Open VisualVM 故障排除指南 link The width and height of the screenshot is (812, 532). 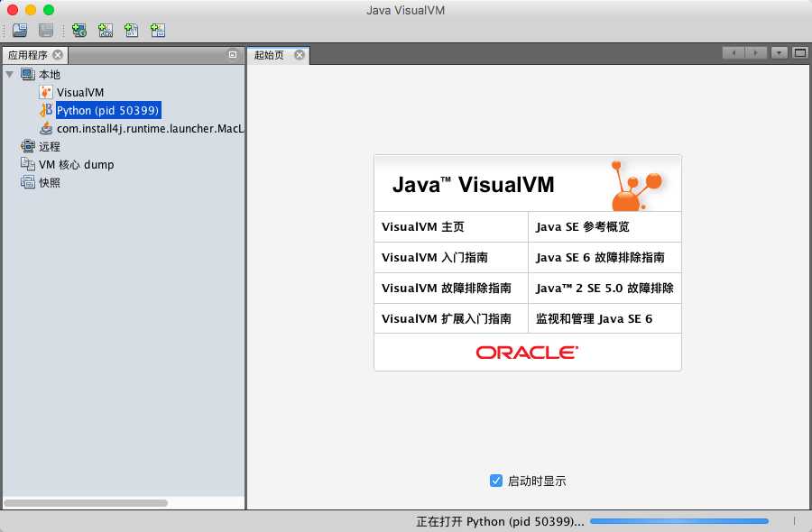pyautogui.click(x=447, y=288)
